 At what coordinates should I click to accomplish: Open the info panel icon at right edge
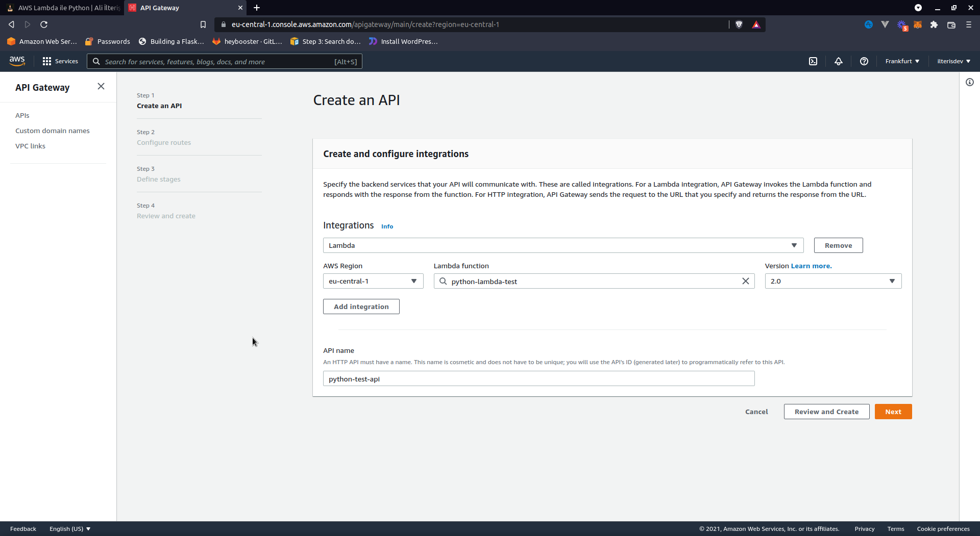pos(970,82)
